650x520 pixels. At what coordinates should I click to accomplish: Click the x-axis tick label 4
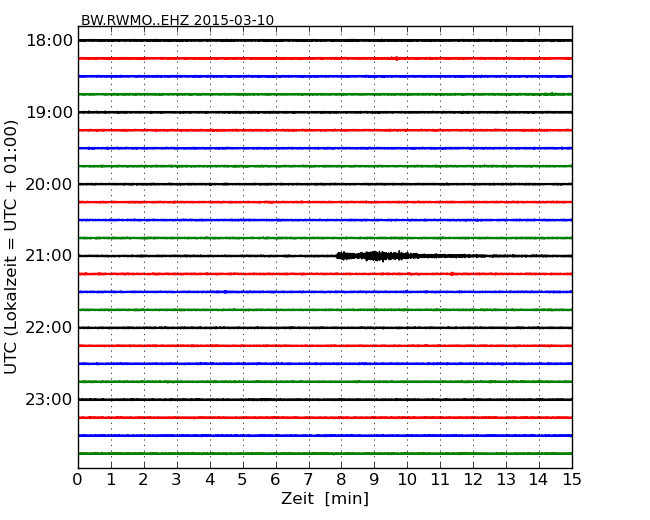click(210, 480)
